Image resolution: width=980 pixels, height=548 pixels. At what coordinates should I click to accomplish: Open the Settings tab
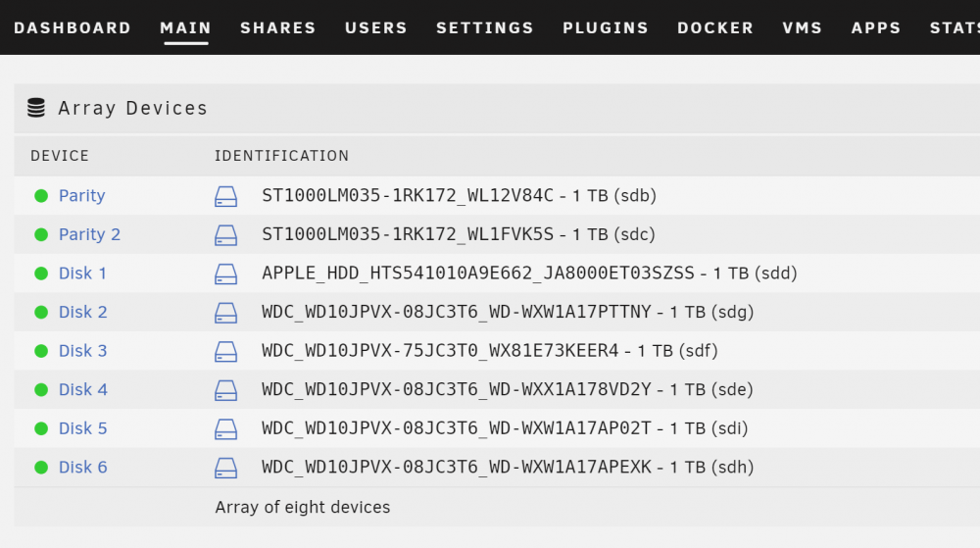(485, 28)
